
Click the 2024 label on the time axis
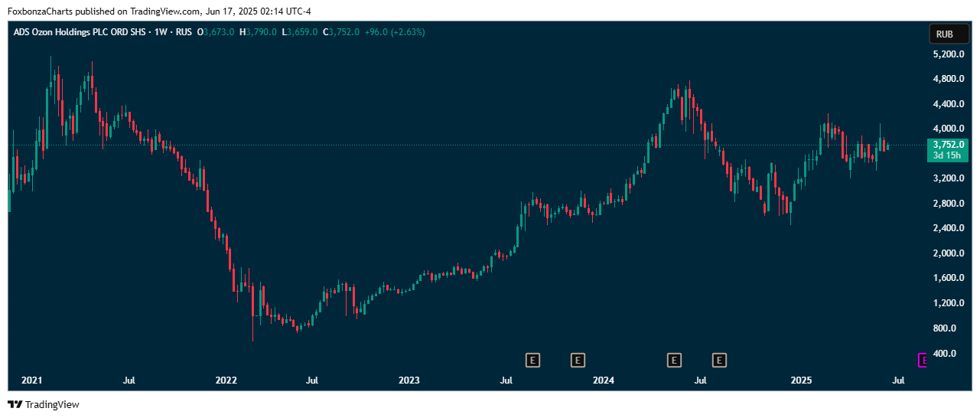pos(604,380)
